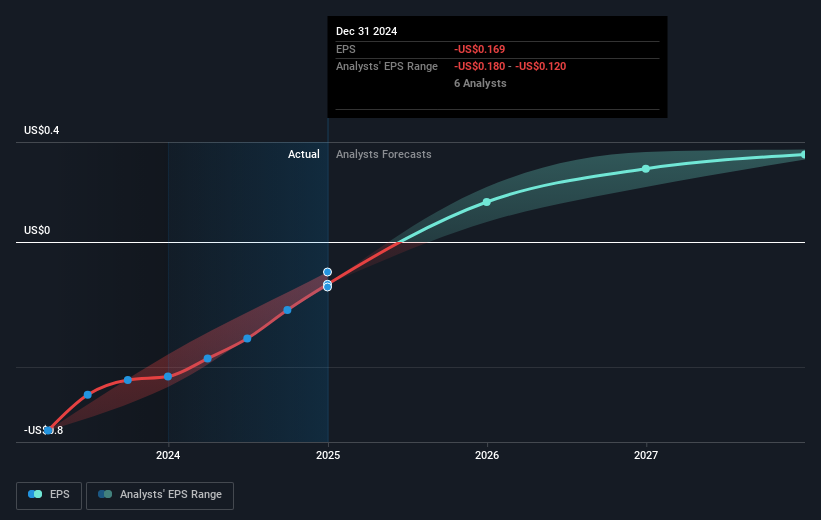Click the 'Analysts Forecasts' label
Image resolution: width=821 pixels, height=520 pixels.
384,154
